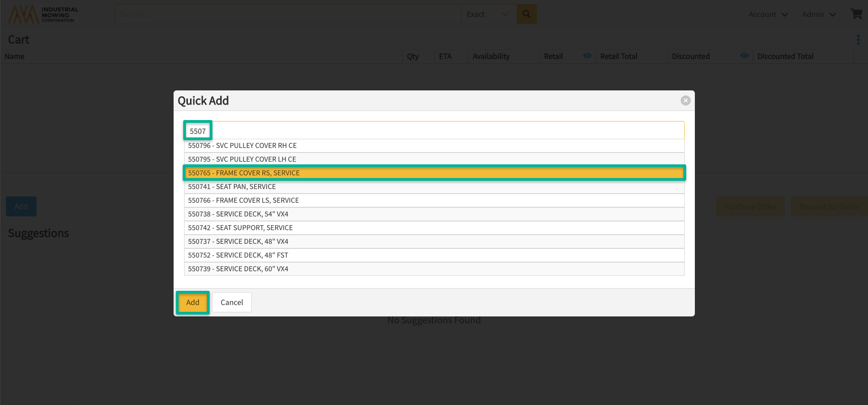
Task: Click the Quick Add part number field
Action: click(x=434, y=131)
